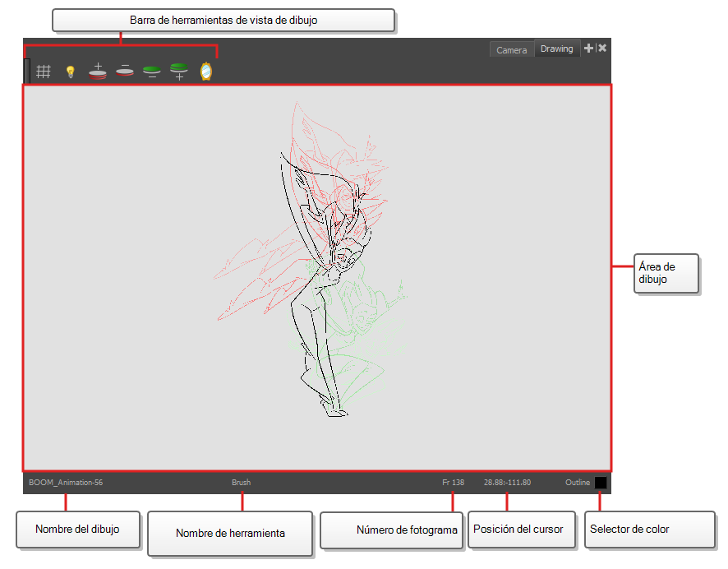Switch to the Camera tab

pos(512,49)
